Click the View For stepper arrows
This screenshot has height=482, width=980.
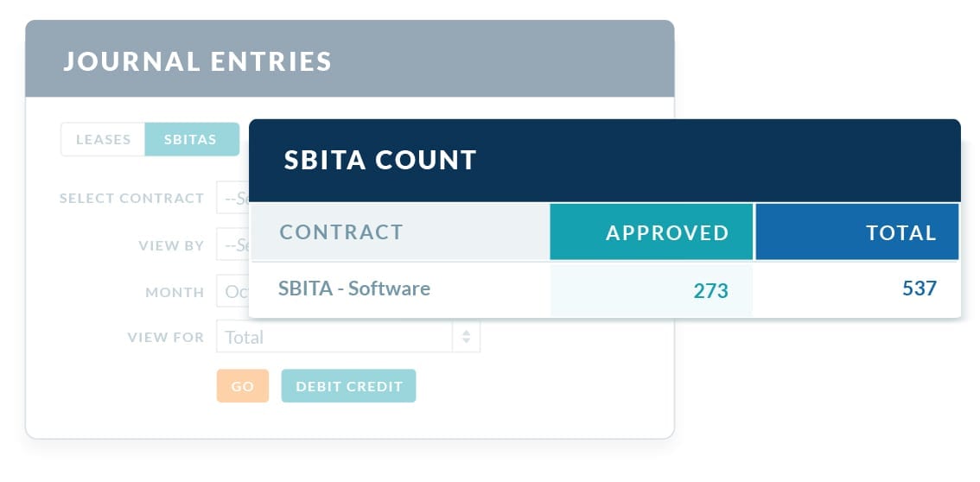tap(467, 337)
